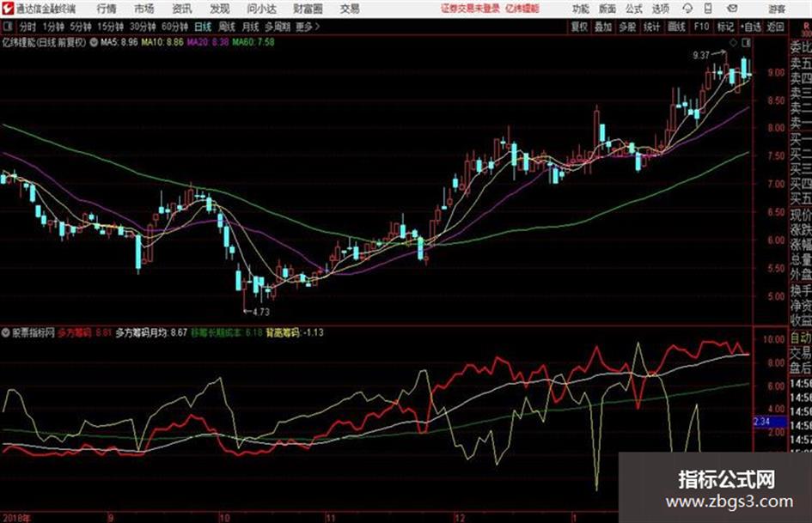
Task: Click the 多方筹码月均: 8.67 label
Action: point(151,332)
